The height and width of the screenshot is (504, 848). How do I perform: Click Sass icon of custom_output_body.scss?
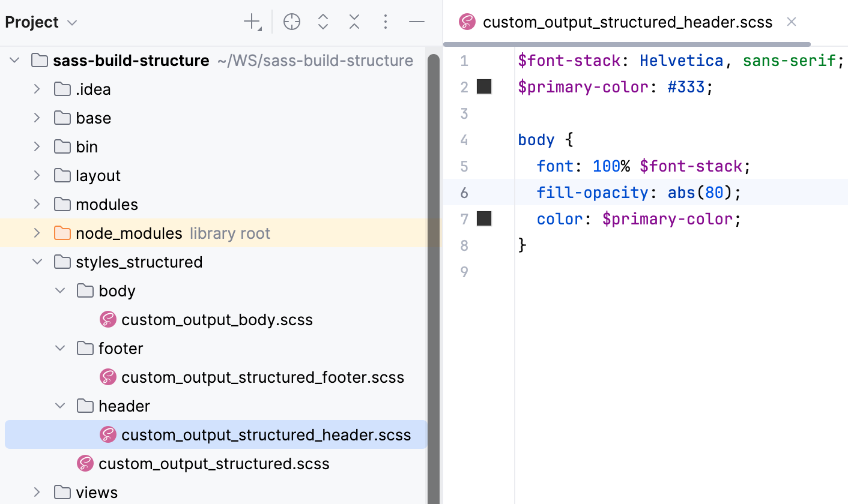tap(108, 320)
